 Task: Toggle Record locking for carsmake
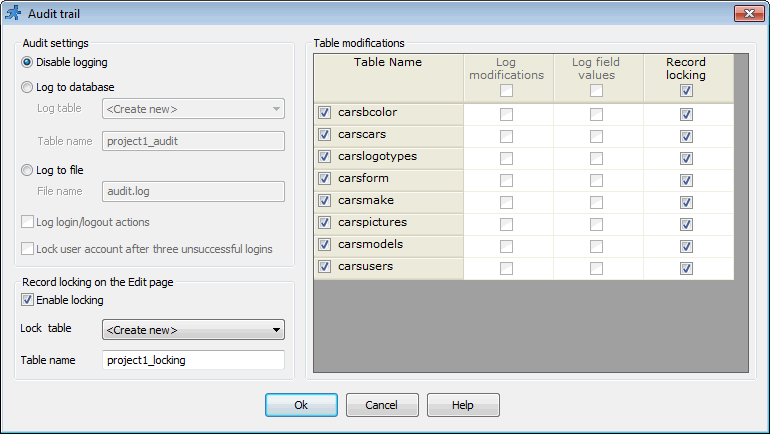click(x=686, y=203)
